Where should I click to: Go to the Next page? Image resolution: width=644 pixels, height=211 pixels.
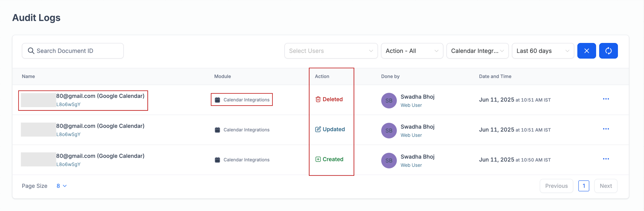click(x=606, y=186)
